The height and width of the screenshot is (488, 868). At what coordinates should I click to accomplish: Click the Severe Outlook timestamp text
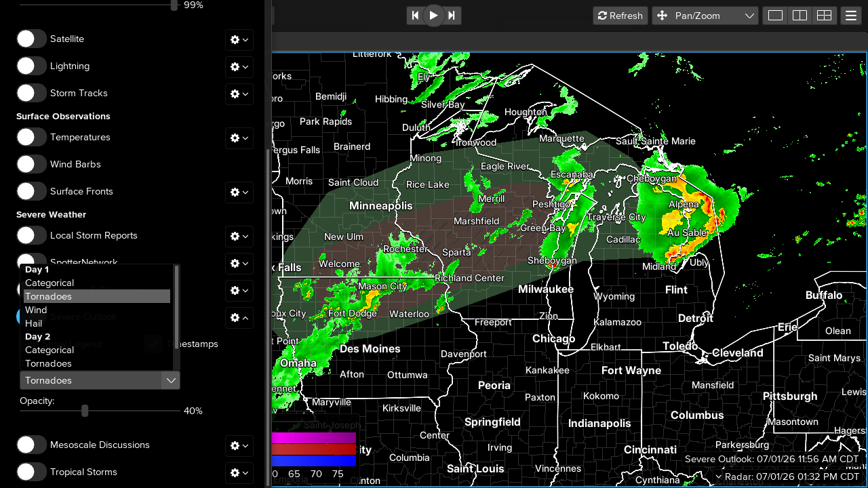pos(772,459)
